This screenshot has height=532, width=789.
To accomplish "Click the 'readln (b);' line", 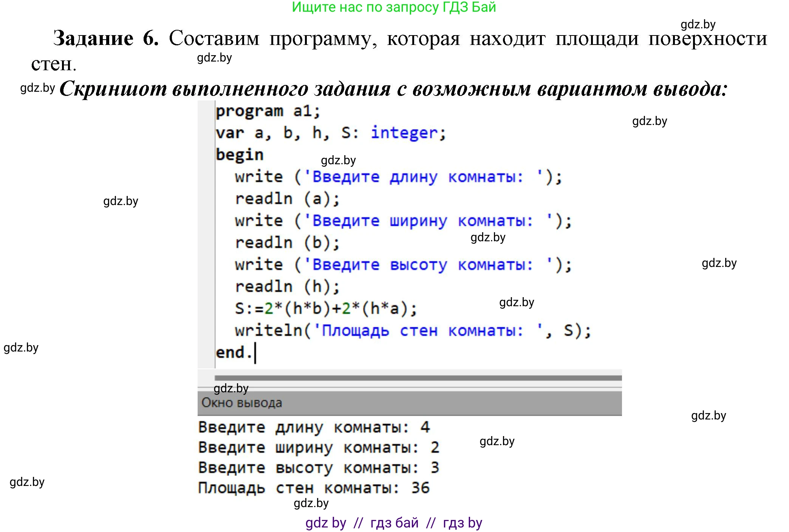I will tap(287, 242).
